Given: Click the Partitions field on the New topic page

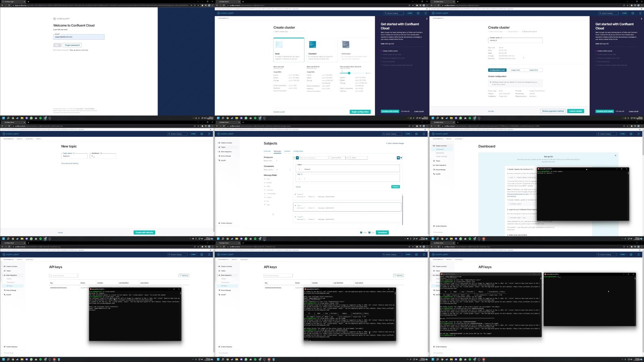Looking at the screenshot, I should click(103, 156).
